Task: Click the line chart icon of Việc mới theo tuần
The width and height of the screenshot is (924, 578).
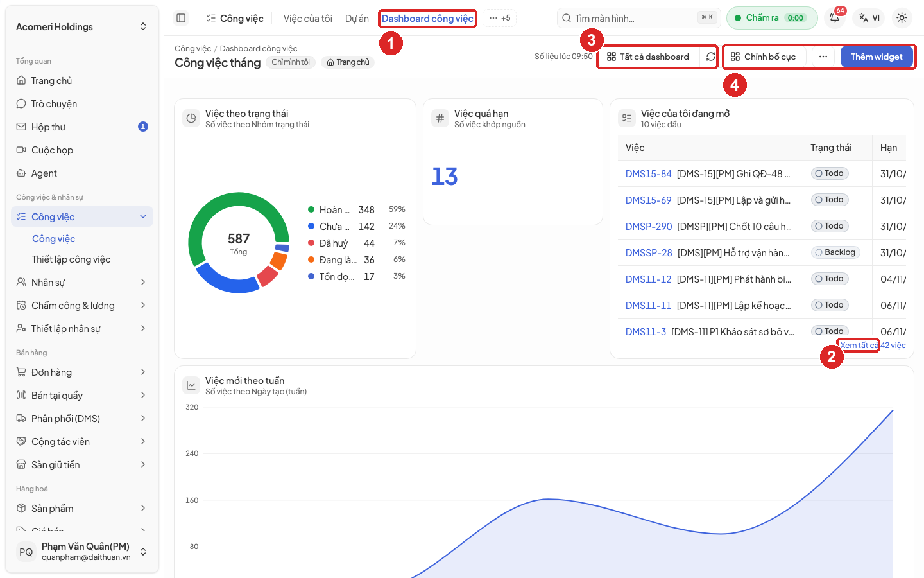Action: coord(191,385)
